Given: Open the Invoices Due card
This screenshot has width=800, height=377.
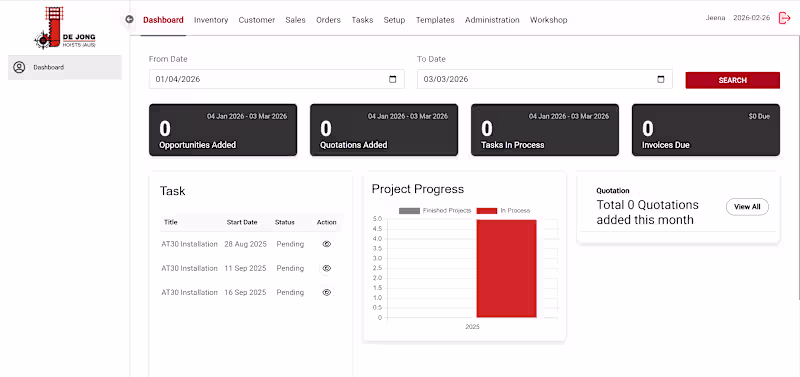Looking at the screenshot, I should point(706,130).
